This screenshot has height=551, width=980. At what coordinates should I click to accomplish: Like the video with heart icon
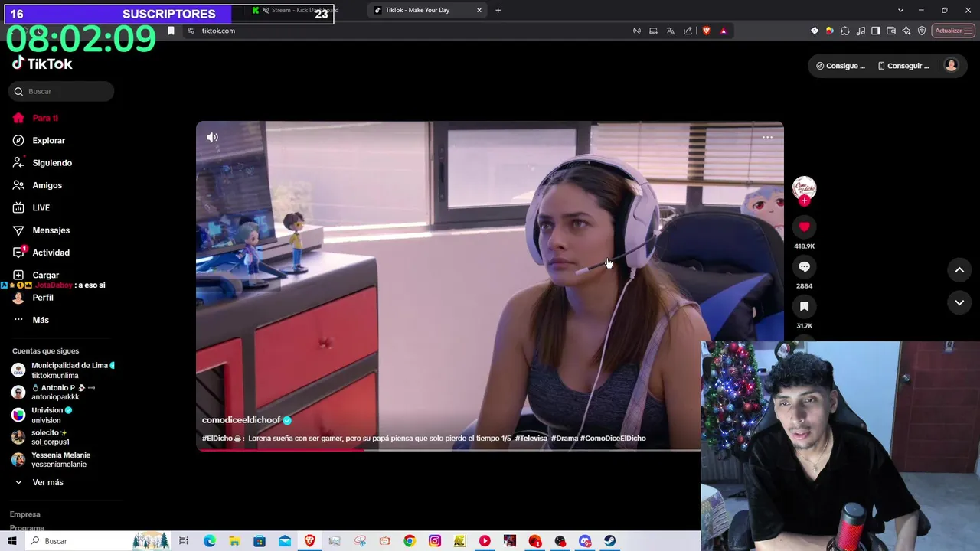[804, 227]
